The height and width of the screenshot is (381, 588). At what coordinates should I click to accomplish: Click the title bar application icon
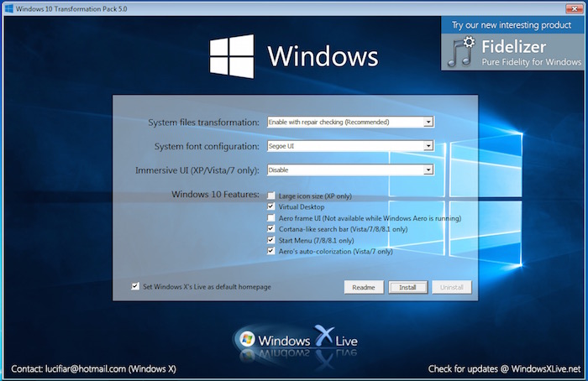(8, 7)
